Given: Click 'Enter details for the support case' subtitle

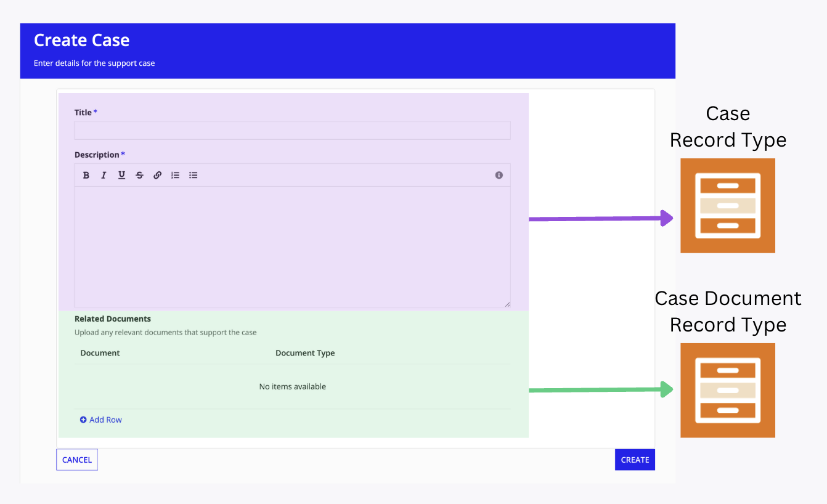Looking at the screenshot, I should click(x=94, y=63).
